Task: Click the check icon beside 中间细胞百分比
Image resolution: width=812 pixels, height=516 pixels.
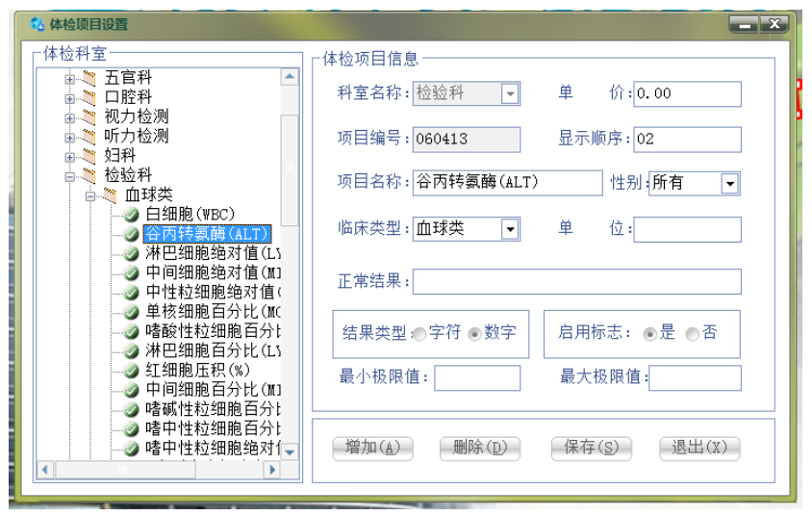Action: (132, 390)
